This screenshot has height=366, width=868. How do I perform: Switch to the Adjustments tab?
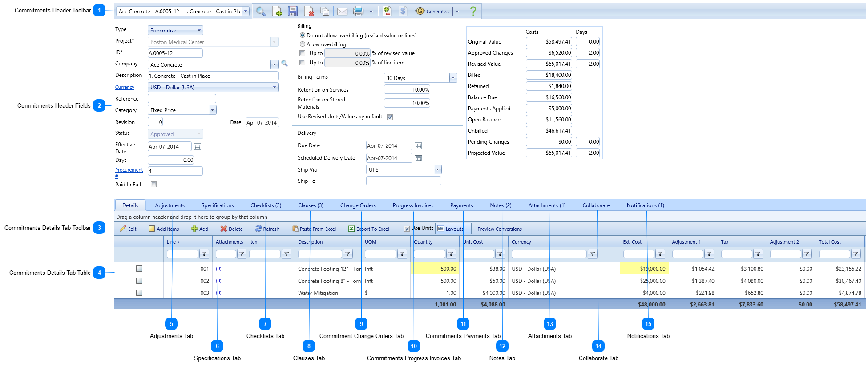pos(170,205)
